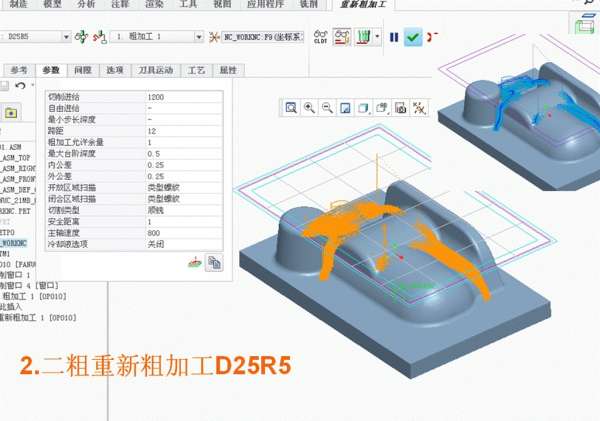Click the Zoom In magnifier icon
This screenshot has height=421, width=600.
[x=309, y=107]
